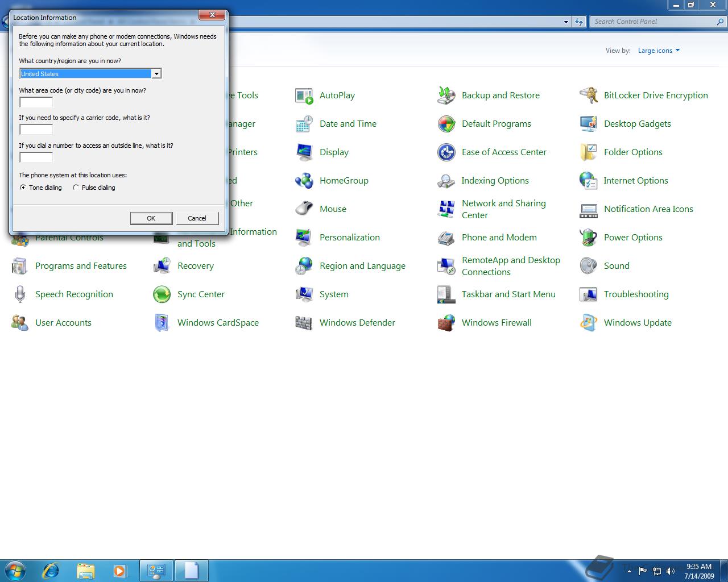Image resolution: width=728 pixels, height=582 pixels.
Task: Open Speech Recognition microphone icon
Action: coord(20,294)
